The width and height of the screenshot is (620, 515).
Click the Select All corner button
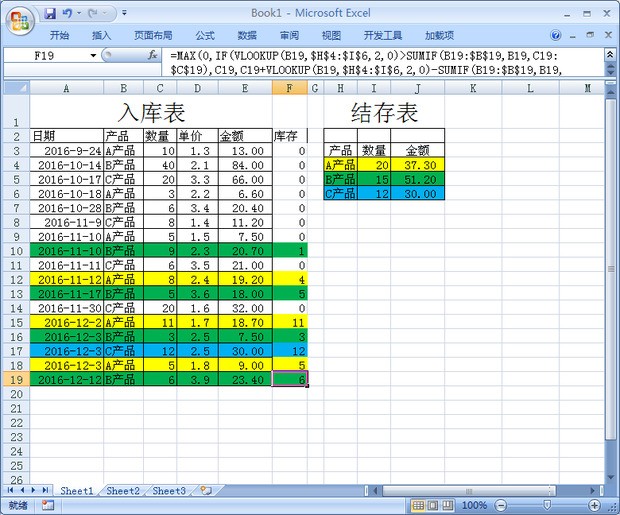tap(16, 88)
